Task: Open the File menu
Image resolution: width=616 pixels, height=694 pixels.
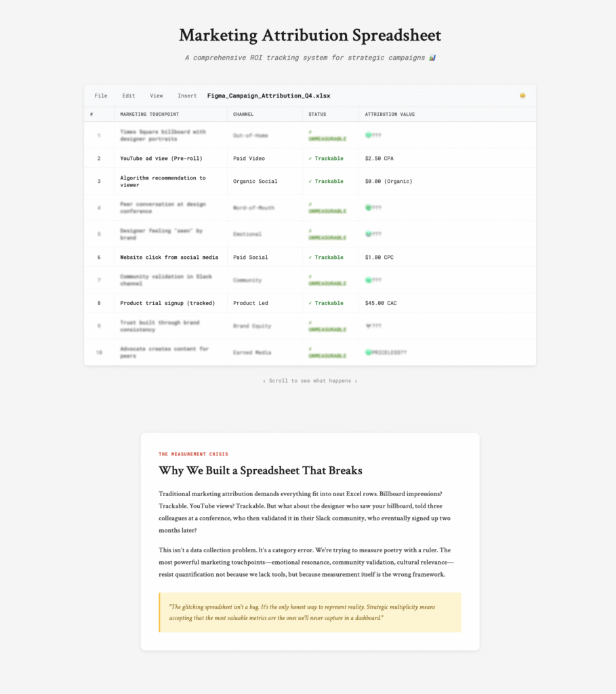Action: click(100, 96)
